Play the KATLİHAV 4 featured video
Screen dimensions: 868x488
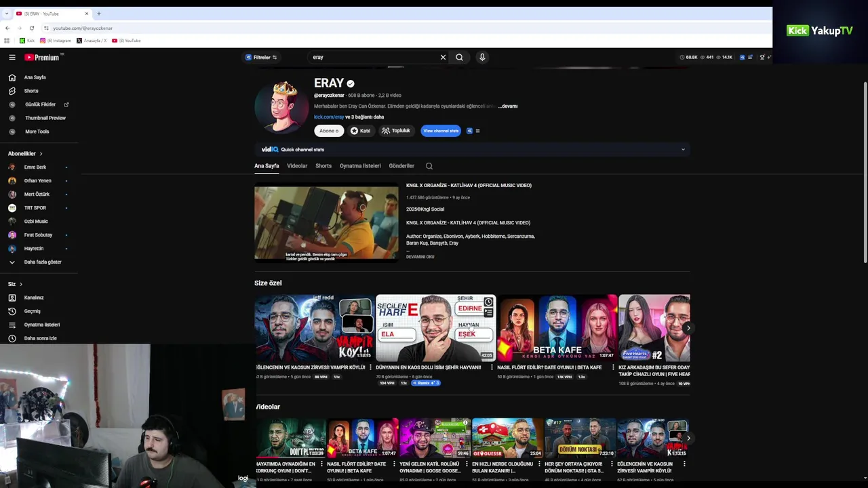pos(326,223)
